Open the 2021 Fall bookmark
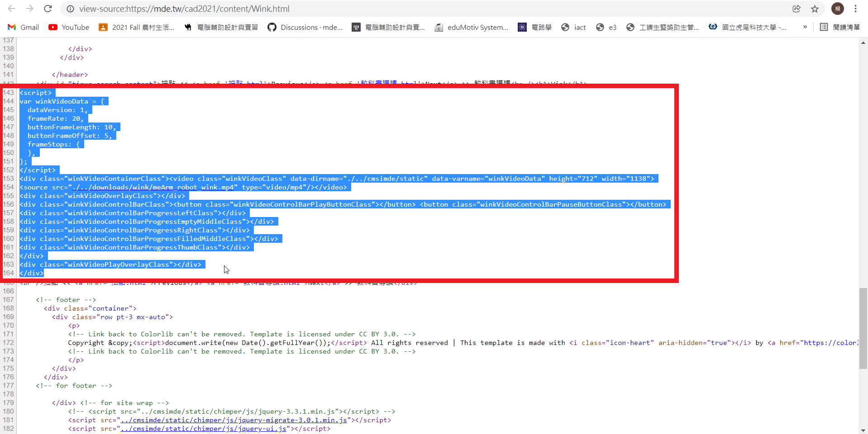This screenshot has height=434, width=868. pyautogui.click(x=137, y=27)
